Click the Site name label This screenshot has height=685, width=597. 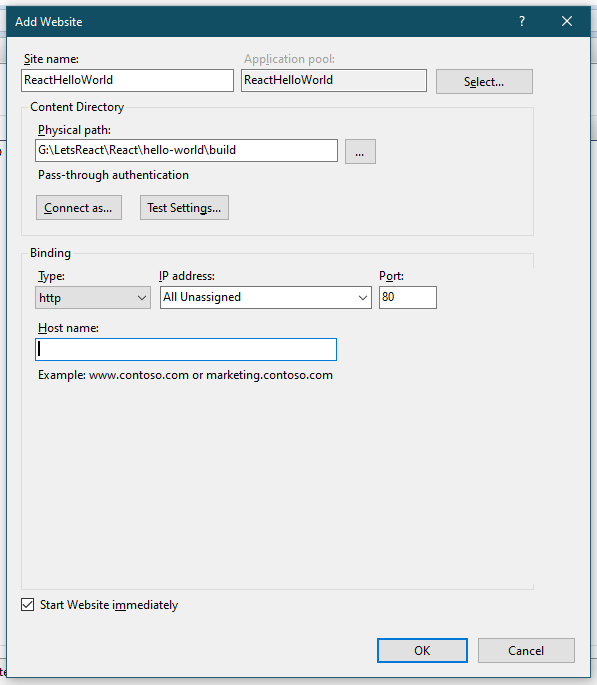pyautogui.click(x=51, y=59)
